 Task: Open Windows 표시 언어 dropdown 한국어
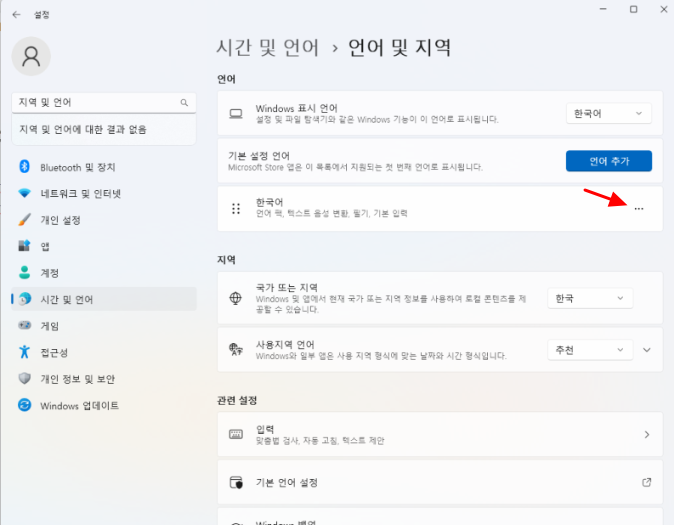click(x=608, y=114)
